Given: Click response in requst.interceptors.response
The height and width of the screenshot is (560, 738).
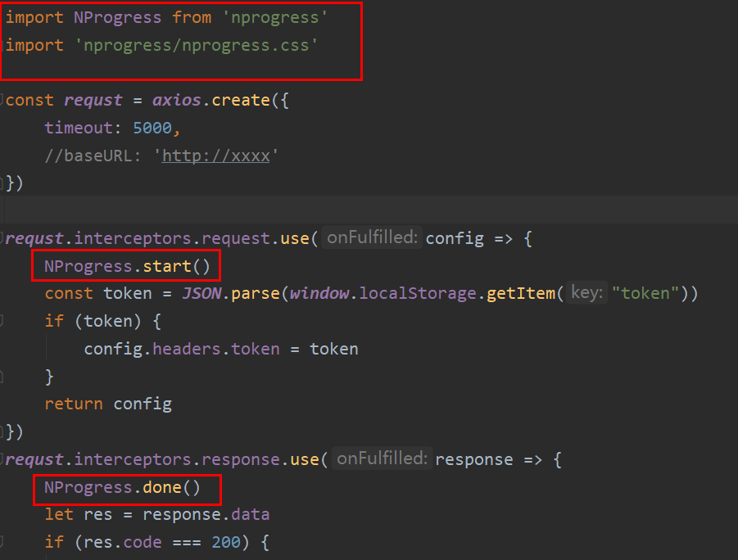Looking at the screenshot, I should pyautogui.click(x=241, y=459).
